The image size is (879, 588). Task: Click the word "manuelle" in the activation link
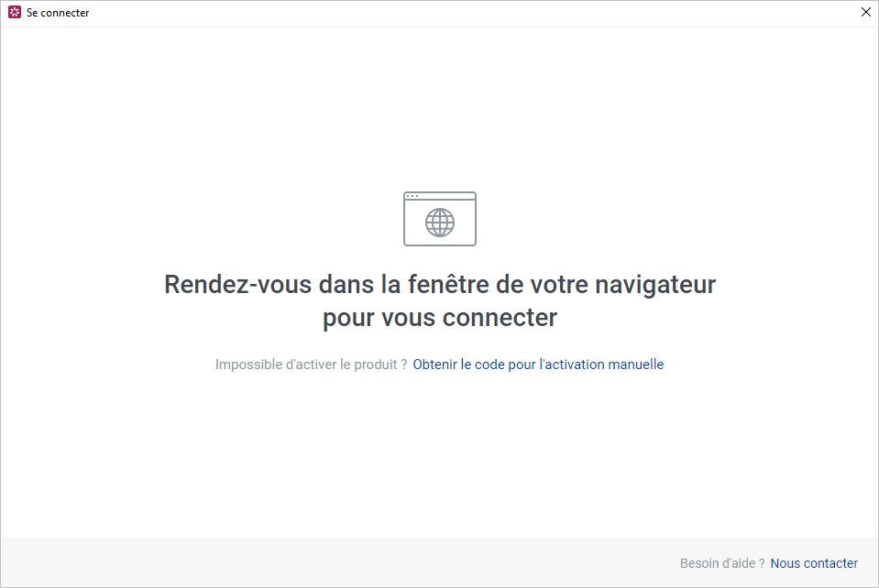(x=637, y=365)
